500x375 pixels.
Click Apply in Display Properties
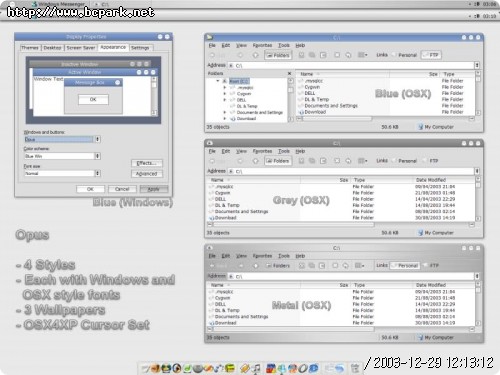point(154,189)
